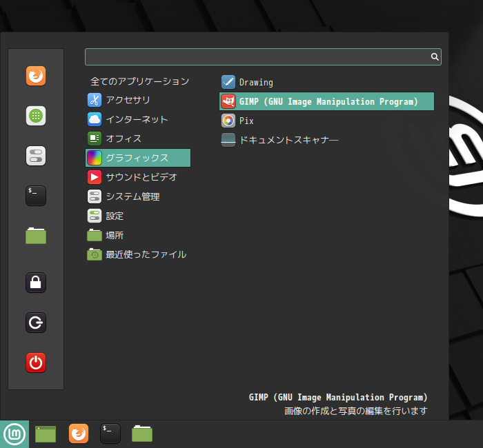This screenshot has height=448, width=483.
Task: Open Files folder from the bottom panel
Action: pos(142,434)
